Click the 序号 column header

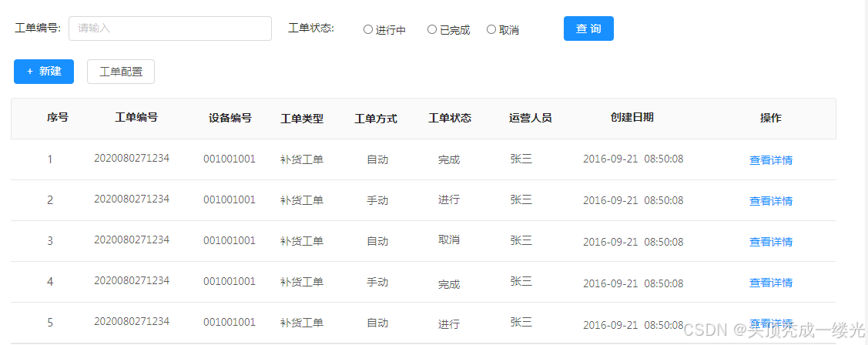(58, 117)
